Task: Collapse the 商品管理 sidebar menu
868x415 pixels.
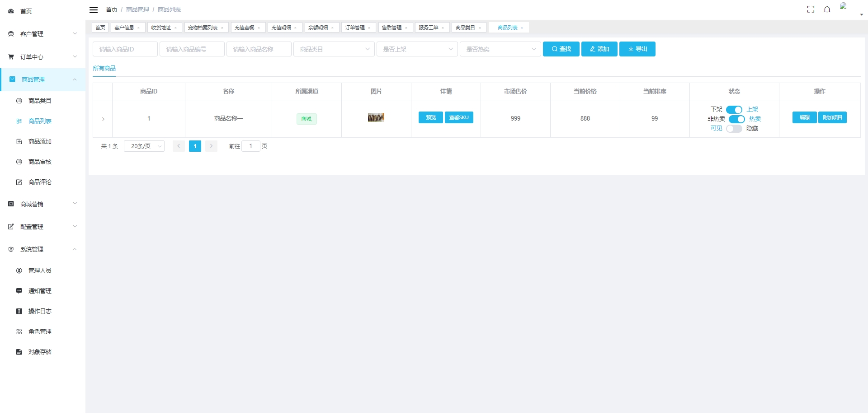Action: pos(75,79)
